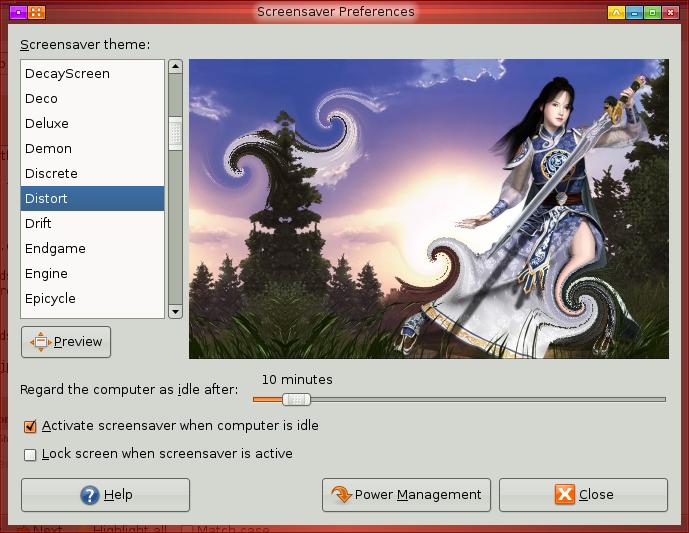Maximize the Screensaver Preferences window
This screenshot has height=533, width=689.
pyautogui.click(x=652, y=12)
